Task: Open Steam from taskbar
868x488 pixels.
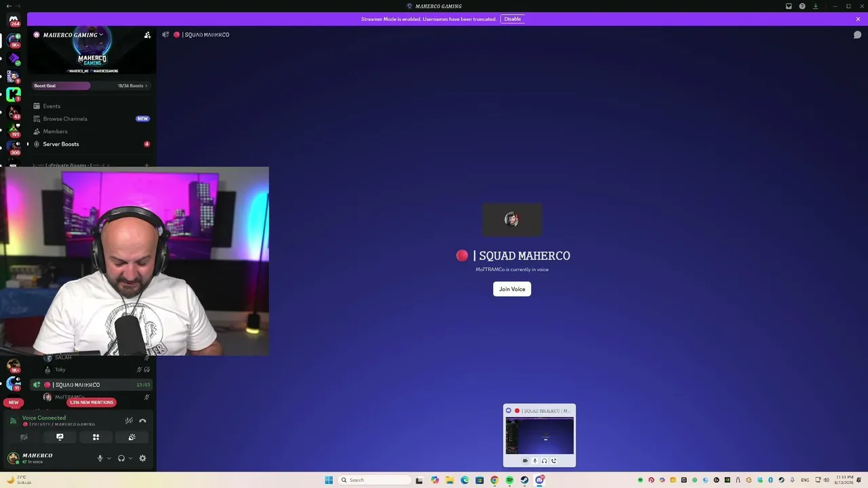Action: click(524, 480)
